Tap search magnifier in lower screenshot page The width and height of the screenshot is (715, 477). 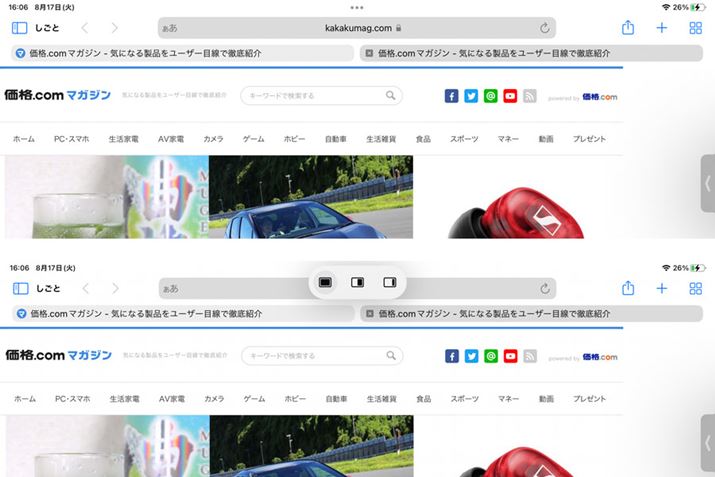(x=391, y=355)
